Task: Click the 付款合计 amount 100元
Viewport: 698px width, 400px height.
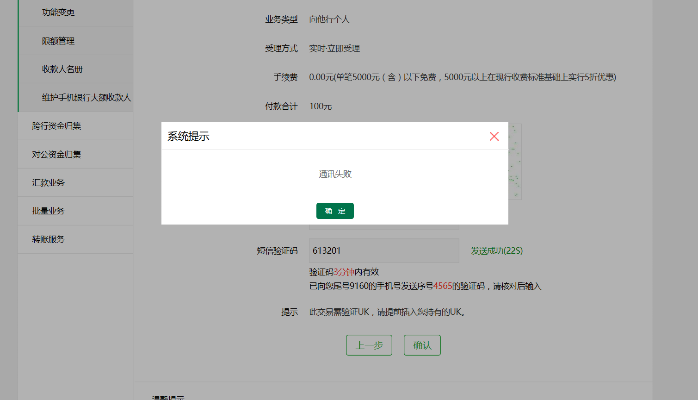Action: coord(321,106)
